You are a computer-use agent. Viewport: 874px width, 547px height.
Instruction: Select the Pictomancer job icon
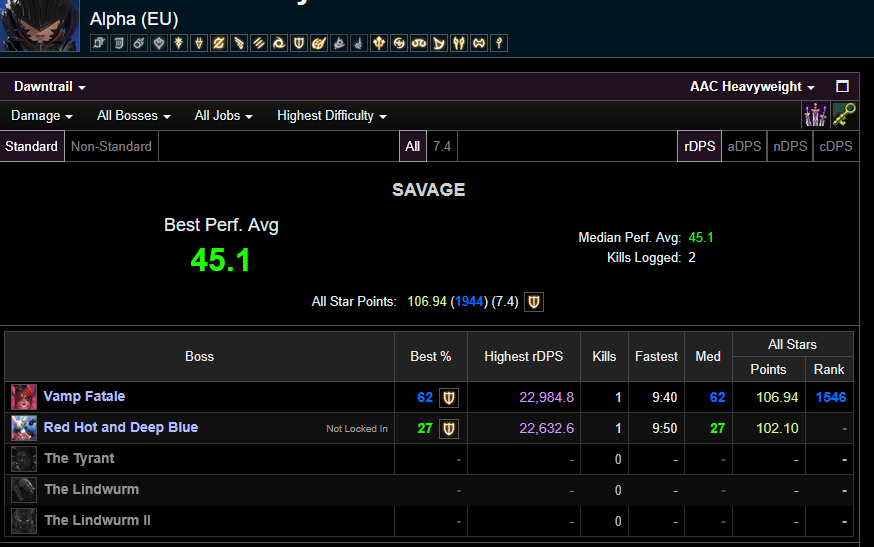(319, 43)
